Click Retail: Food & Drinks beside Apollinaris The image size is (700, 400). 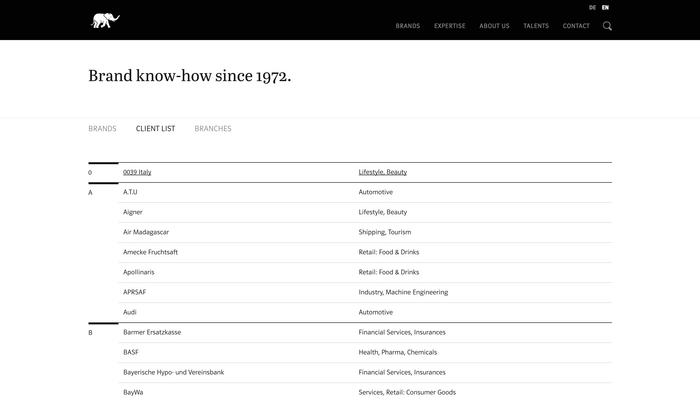tap(389, 272)
